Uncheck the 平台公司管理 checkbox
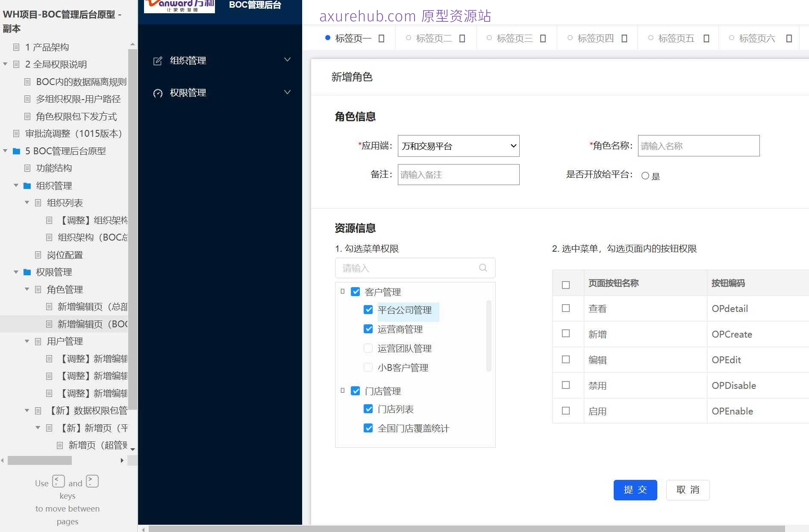The height and width of the screenshot is (532, 809). click(x=368, y=310)
